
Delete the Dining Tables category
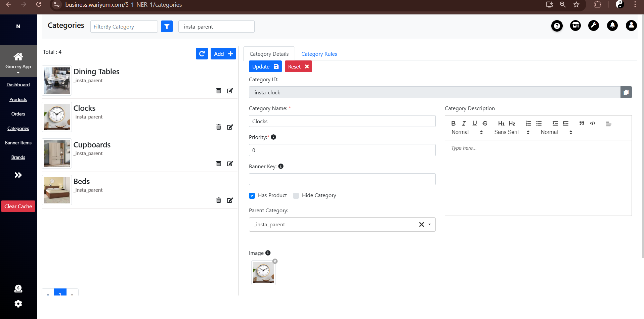[x=219, y=91]
